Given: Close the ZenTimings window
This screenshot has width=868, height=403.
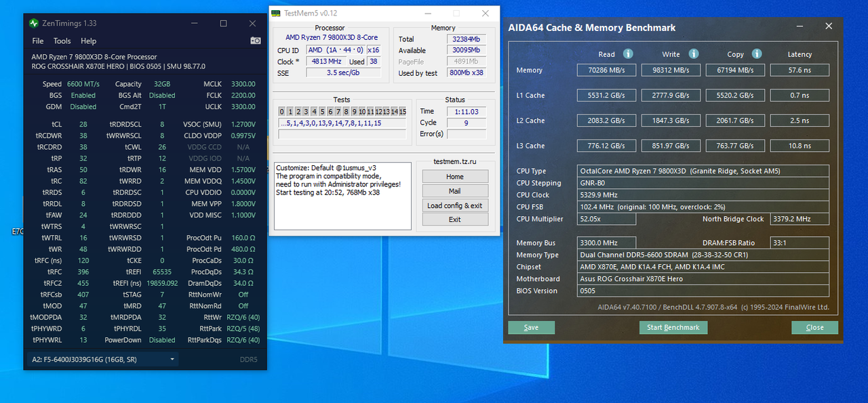Looking at the screenshot, I should (253, 23).
